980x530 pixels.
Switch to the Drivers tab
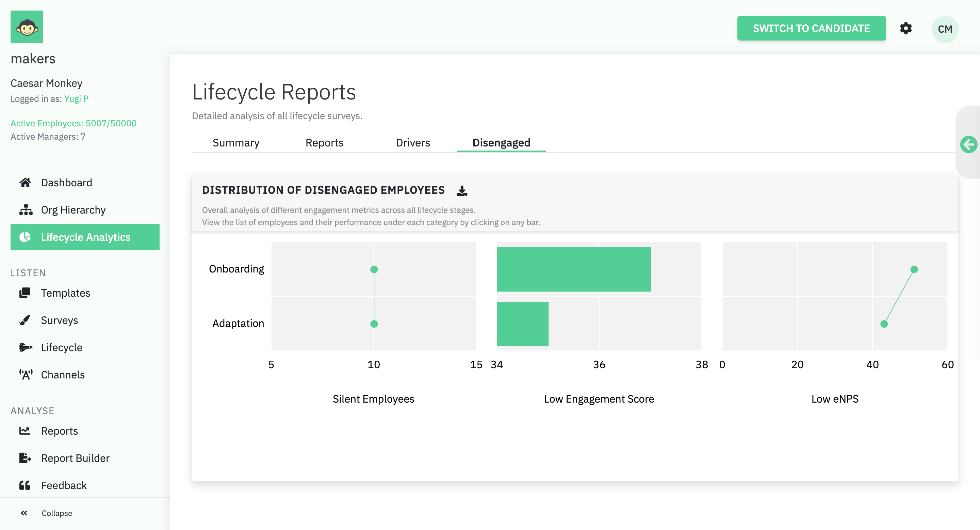(413, 143)
